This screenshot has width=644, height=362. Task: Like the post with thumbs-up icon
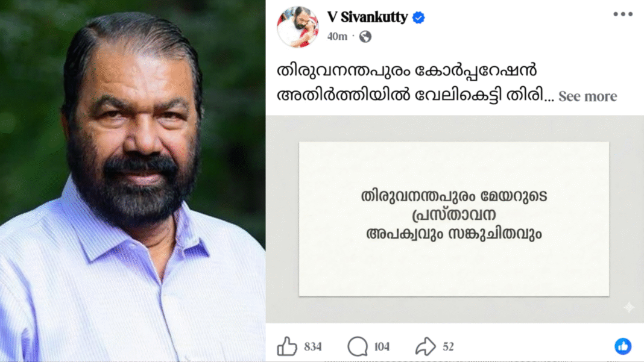coord(286,346)
